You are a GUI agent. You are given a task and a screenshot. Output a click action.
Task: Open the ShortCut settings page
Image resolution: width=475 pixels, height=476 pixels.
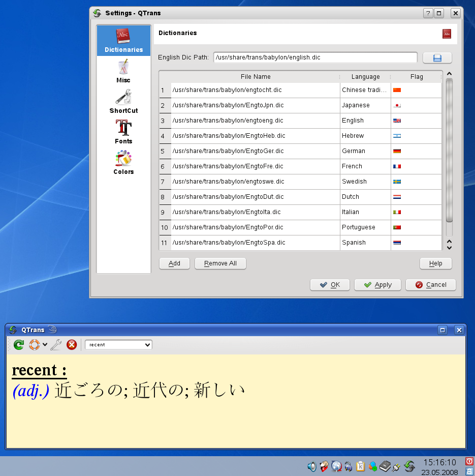click(x=123, y=102)
